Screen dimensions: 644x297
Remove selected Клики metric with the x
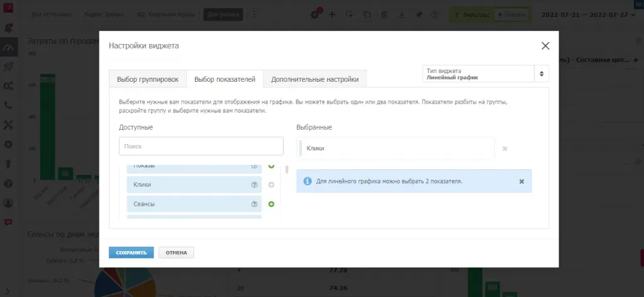(x=505, y=148)
